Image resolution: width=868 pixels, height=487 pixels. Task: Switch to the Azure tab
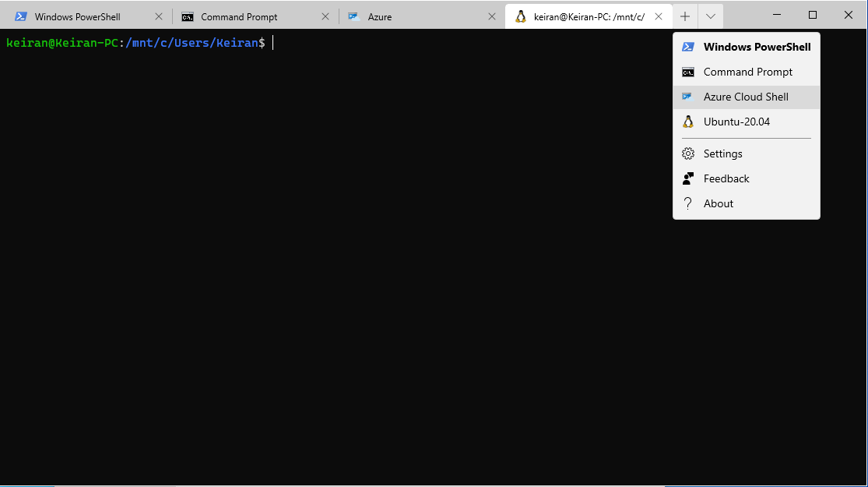pyautogui.click(x=422, y=16)
